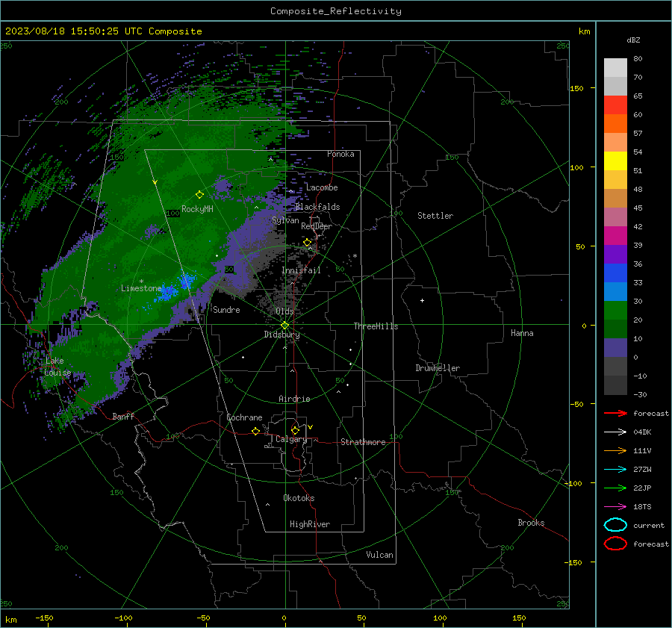
Task: Click the Innisfail city label
Action: [x=301, y=270]
